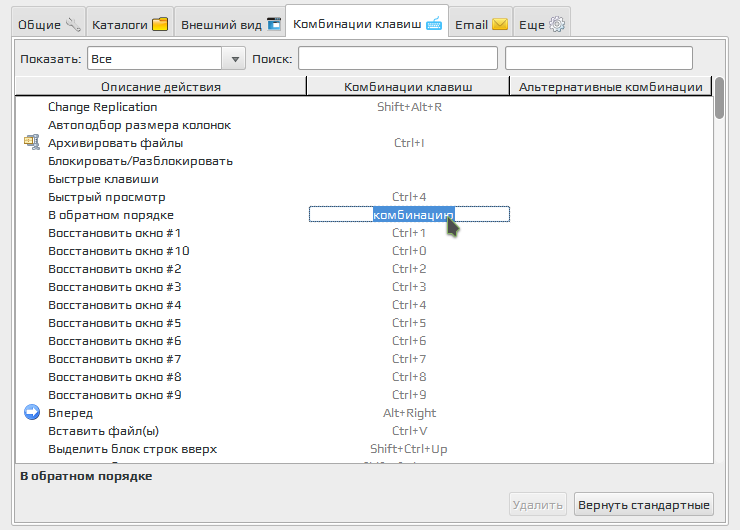Switch to the Email tab
Screen dimensions: 740x530
[481, 23]
